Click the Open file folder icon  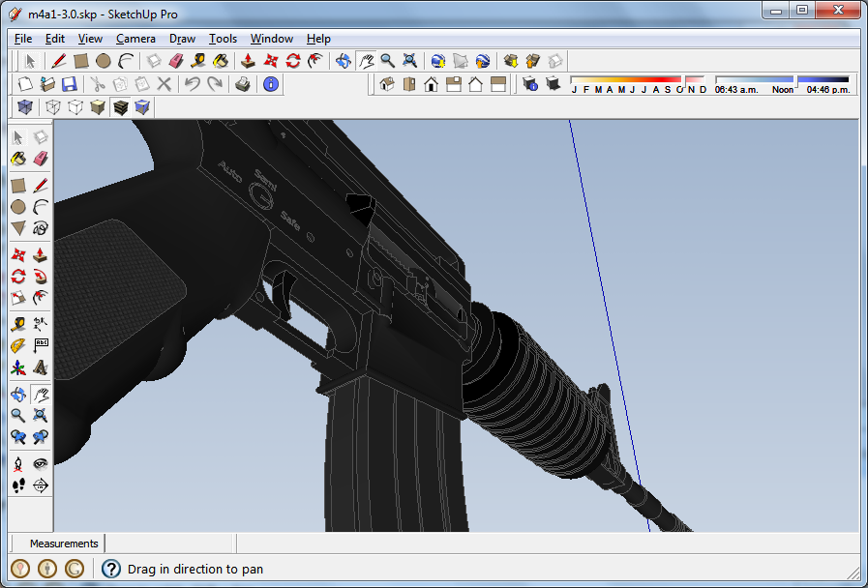pyautogui.click(x=47, y=84)
